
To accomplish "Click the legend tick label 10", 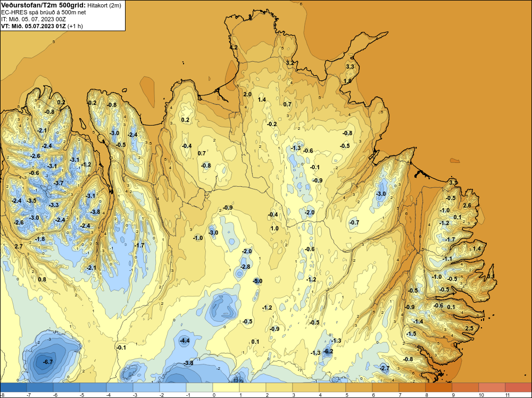I will pos(481,395).
